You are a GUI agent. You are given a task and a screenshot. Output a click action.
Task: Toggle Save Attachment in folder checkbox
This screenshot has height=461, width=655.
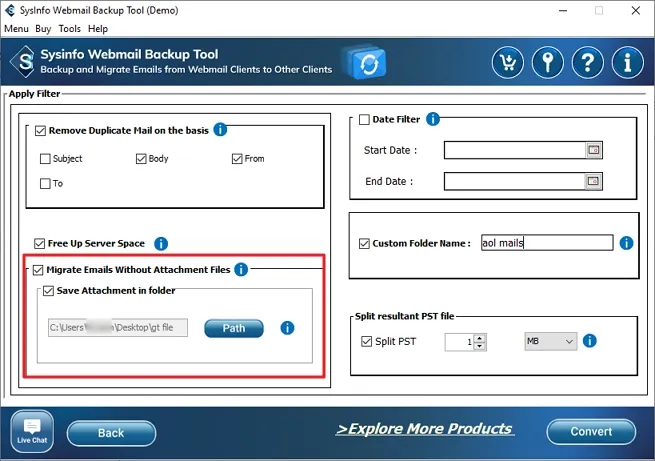tap(48, 291)
